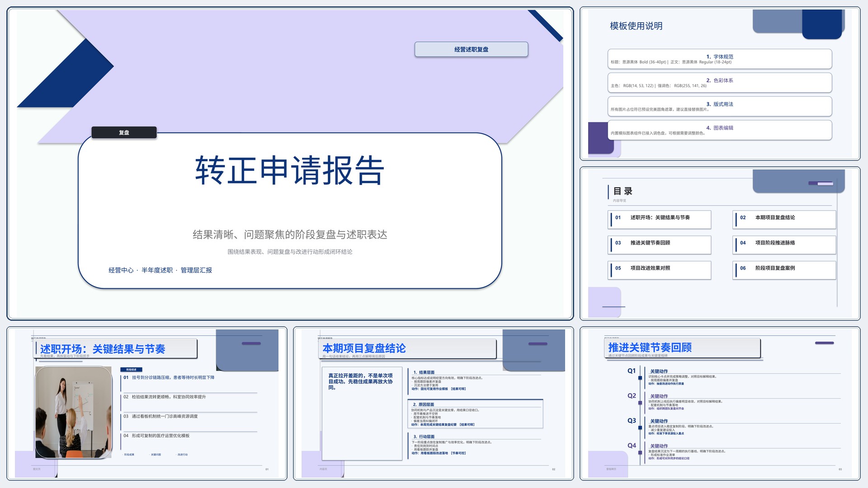Open the 模板使用说明 slide heading
The height and width of the screenshot is (488, 868).
click(636, 26)
